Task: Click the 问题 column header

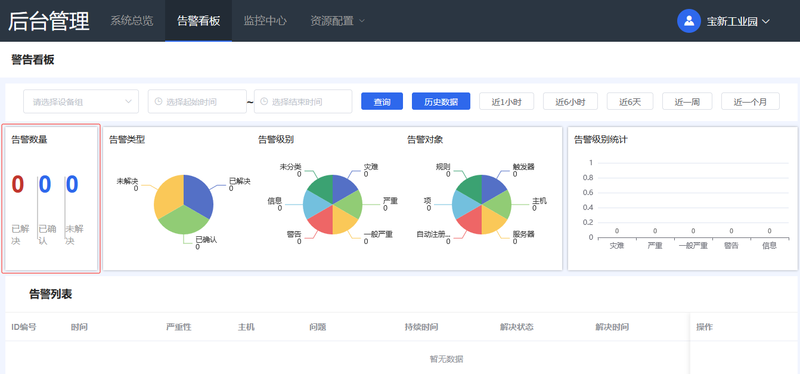Action: click(x=317, y=327)
